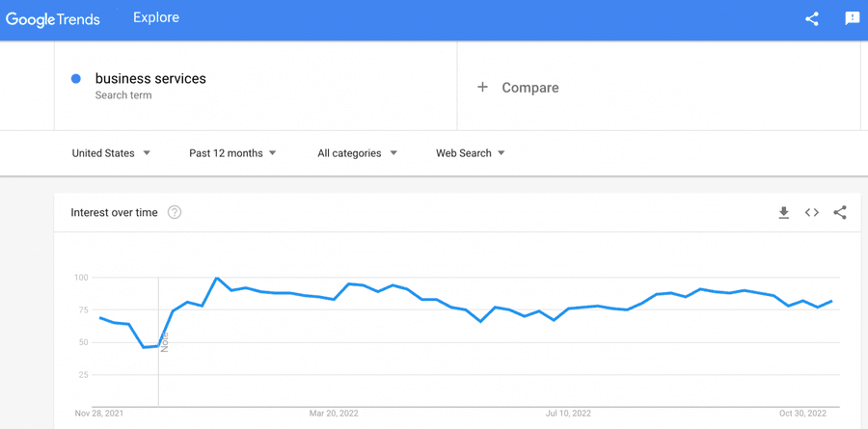Open the feedback icon in the header
This screenshot has height=429, width=868.
tap(852, 19)
